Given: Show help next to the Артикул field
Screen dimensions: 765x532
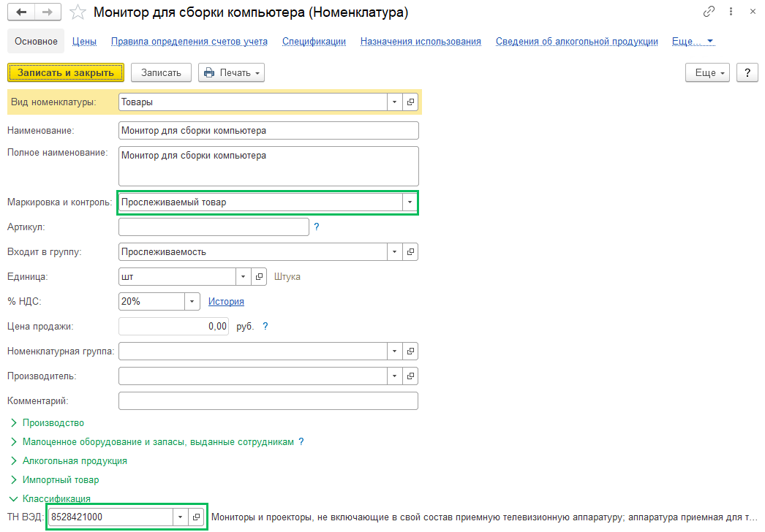Looking at the screenshot, I should [x=317, y=227].
